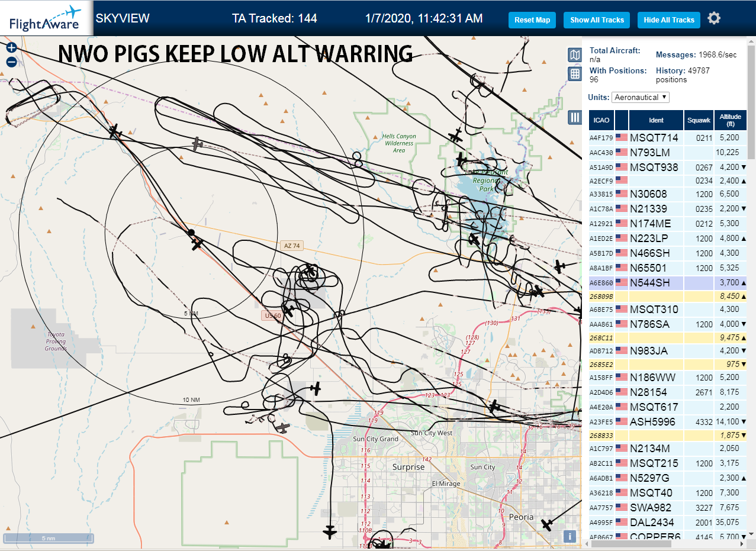Click the 'TA Tracked: 144' header text

(x=275, y=18)
